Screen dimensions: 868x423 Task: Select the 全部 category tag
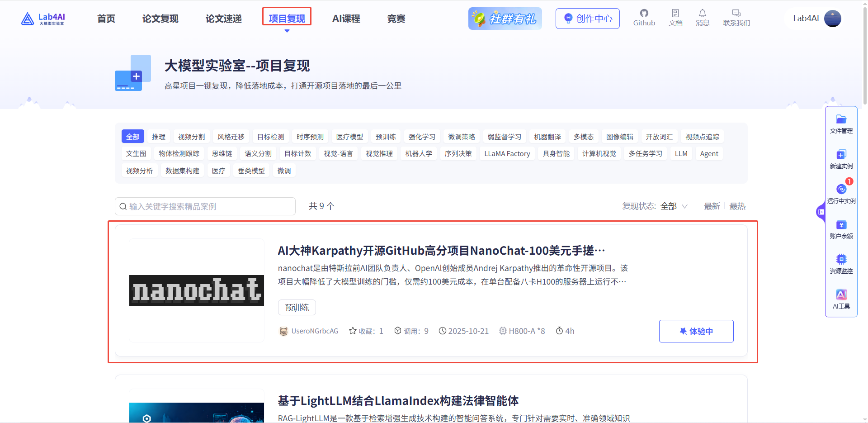coord(133,137)
